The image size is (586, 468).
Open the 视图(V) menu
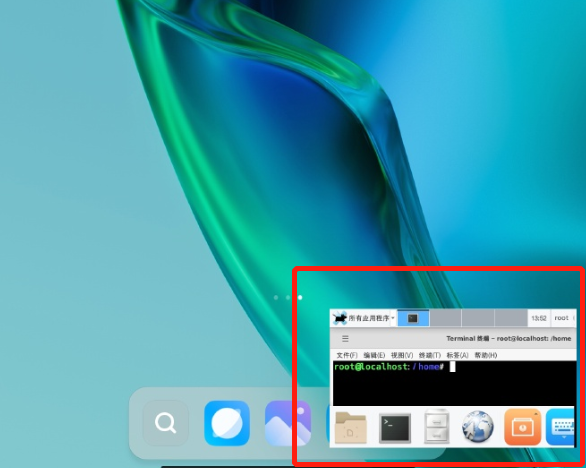[402, 355]
